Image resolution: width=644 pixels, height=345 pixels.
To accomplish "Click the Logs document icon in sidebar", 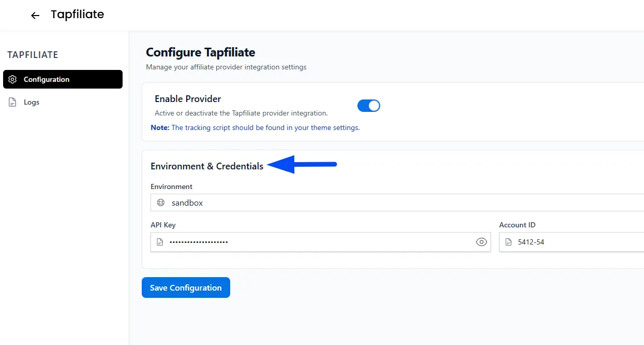I will tap(13, 102).
